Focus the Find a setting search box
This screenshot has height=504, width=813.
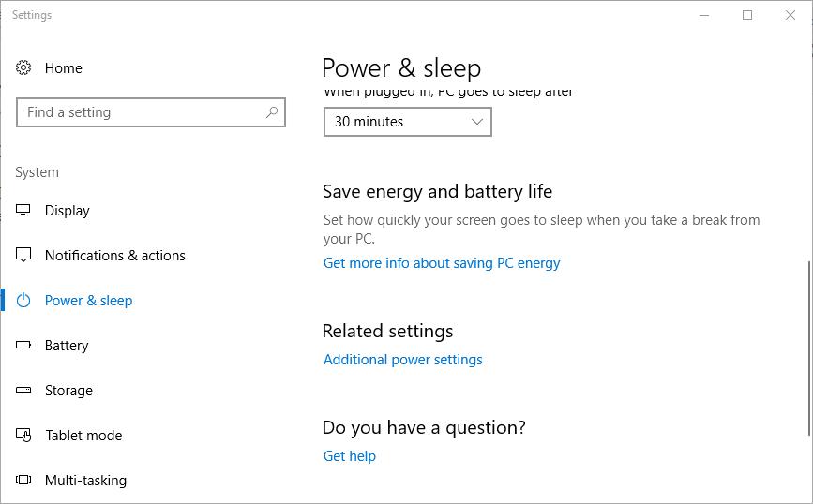tap(151, 112)
